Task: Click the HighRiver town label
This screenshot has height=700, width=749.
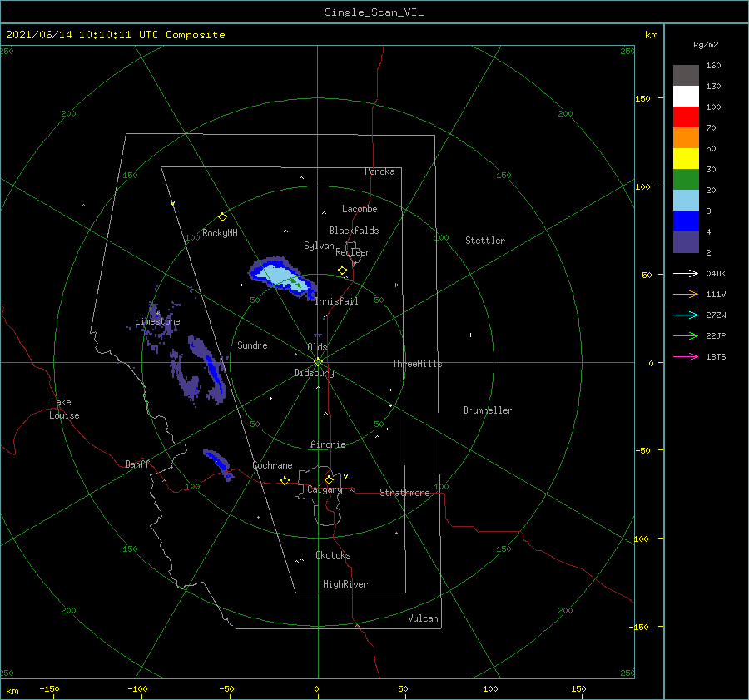Action: [x=345, y=584]
